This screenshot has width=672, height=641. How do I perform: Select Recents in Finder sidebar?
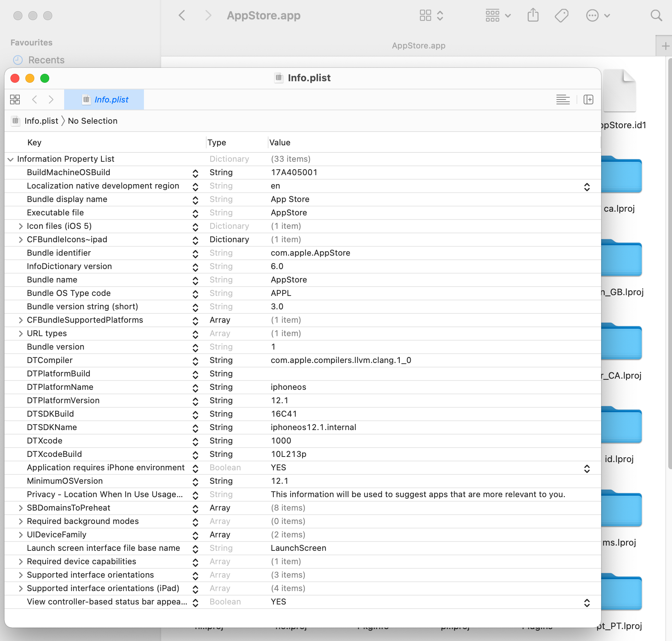(46, 60)
